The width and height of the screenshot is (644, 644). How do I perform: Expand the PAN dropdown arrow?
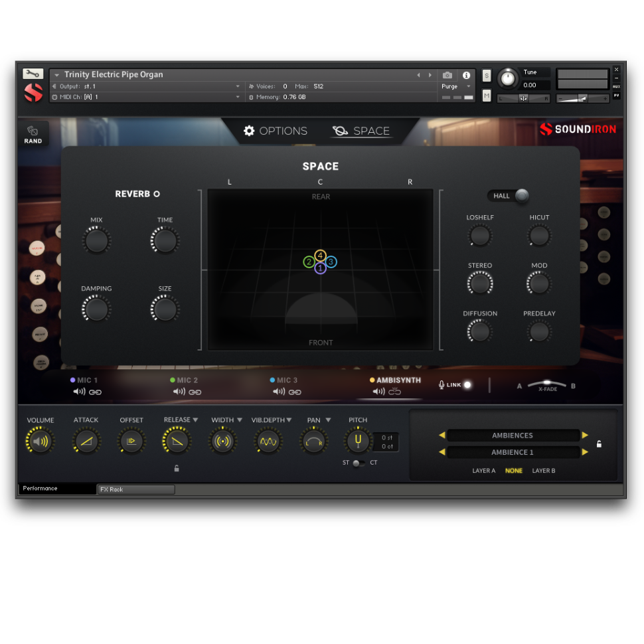pos(328,420)
